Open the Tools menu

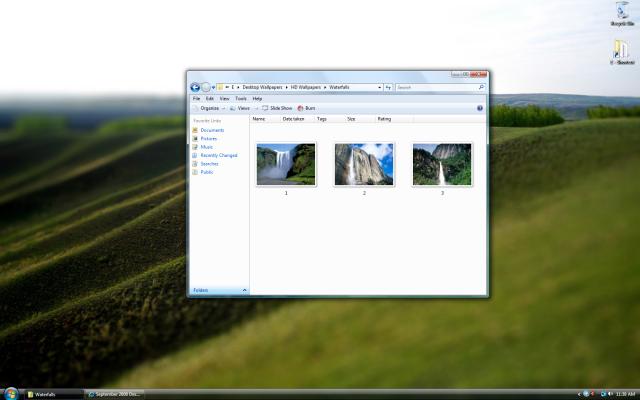coord(241,99)
